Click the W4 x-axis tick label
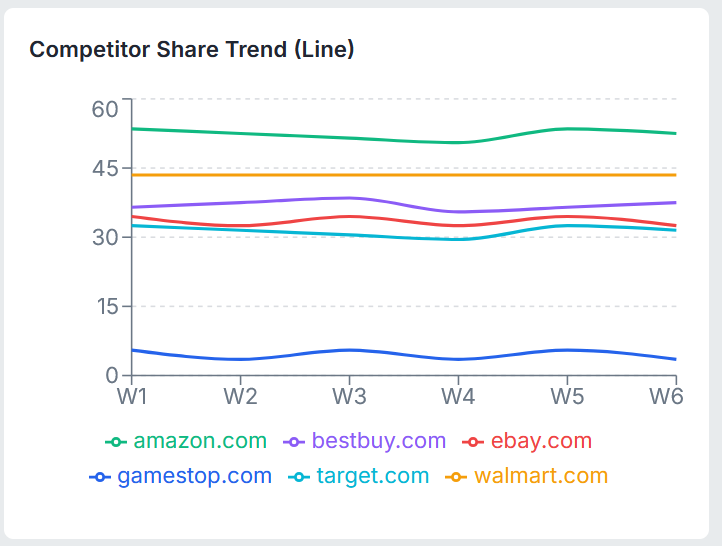Image resolution: width=722 pixels, height=546 pixels. [x=457, y=395]
